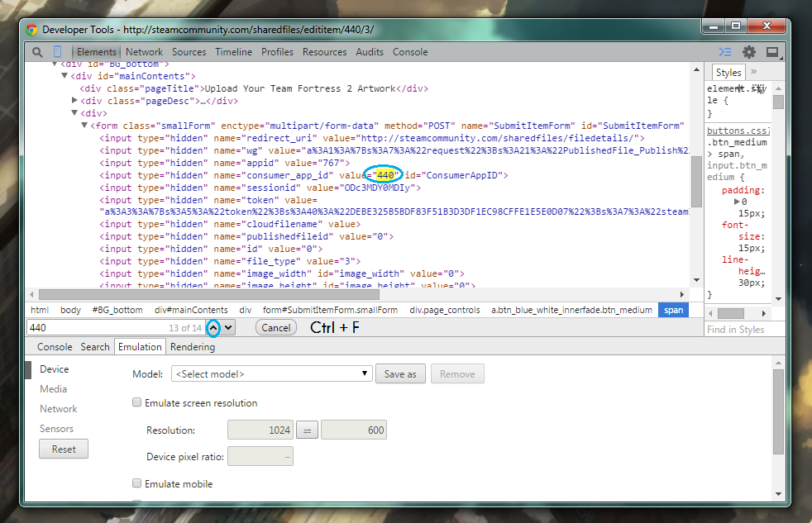Open the DevTools settings gear
The height and width of the screenshot is (523, 812).
click(749, 52)
